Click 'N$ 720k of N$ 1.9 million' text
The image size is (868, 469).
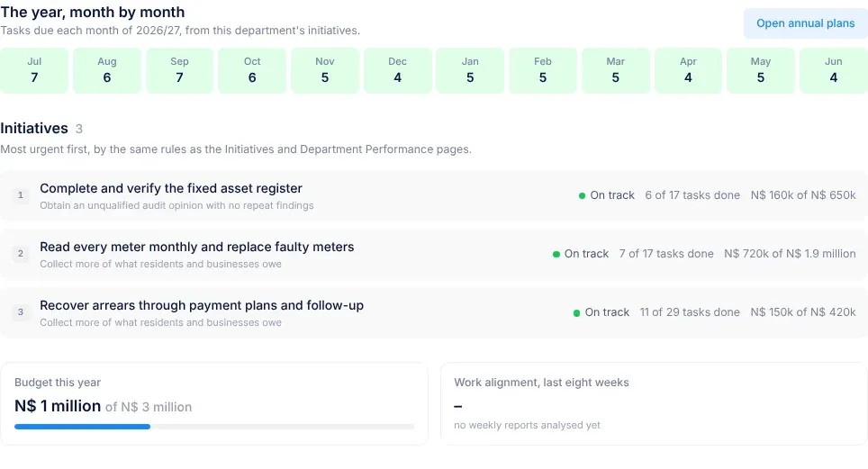tap(790, 254)
